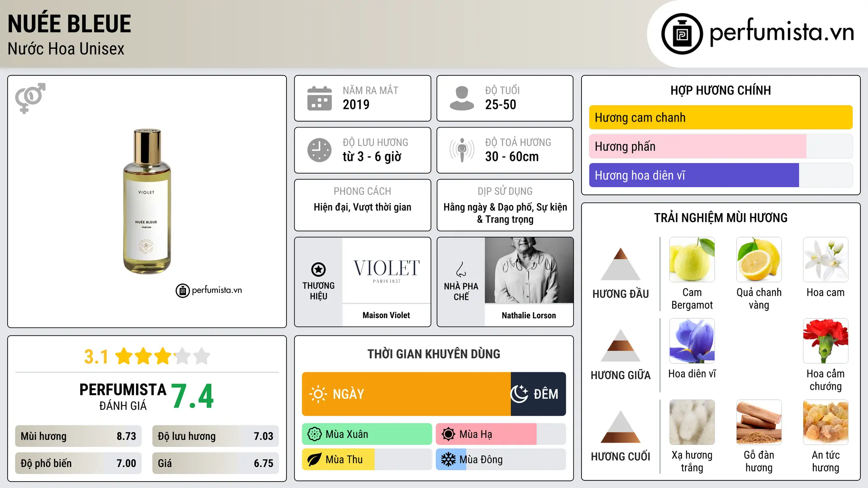Click the middle notes pyramid icon
Screen dimensions: 868x488
coord(620,345)
